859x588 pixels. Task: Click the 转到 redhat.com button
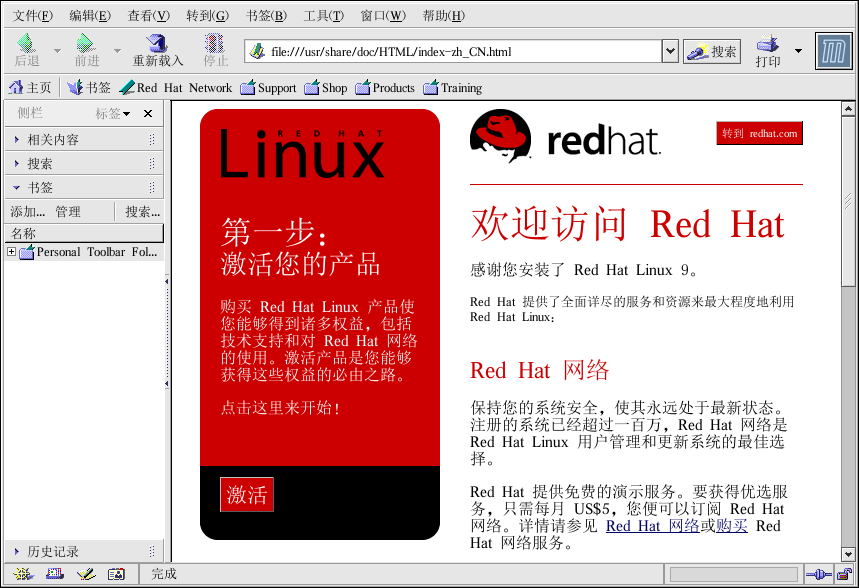tap(759, 133)
